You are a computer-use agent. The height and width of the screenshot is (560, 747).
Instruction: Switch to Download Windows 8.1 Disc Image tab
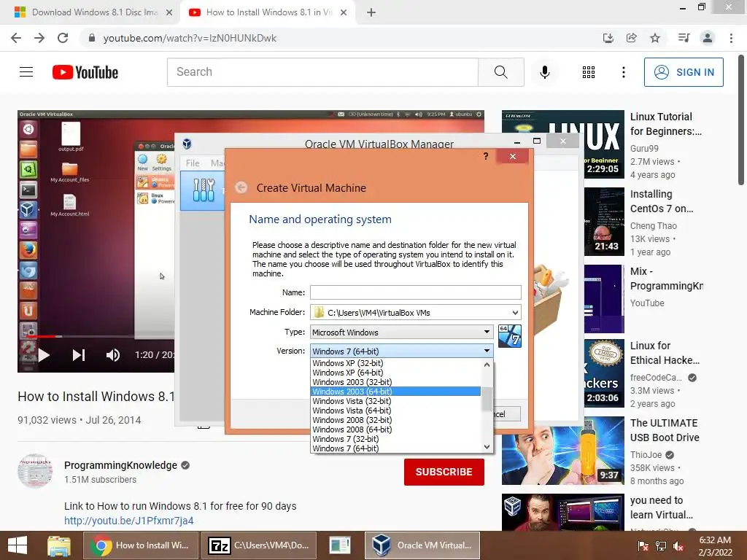point(94,12)
